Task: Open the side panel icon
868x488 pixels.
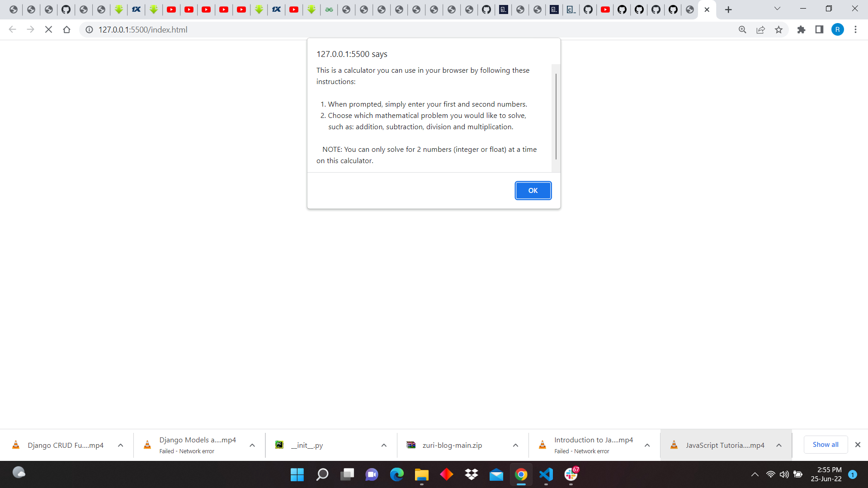Action: point(819,29)
